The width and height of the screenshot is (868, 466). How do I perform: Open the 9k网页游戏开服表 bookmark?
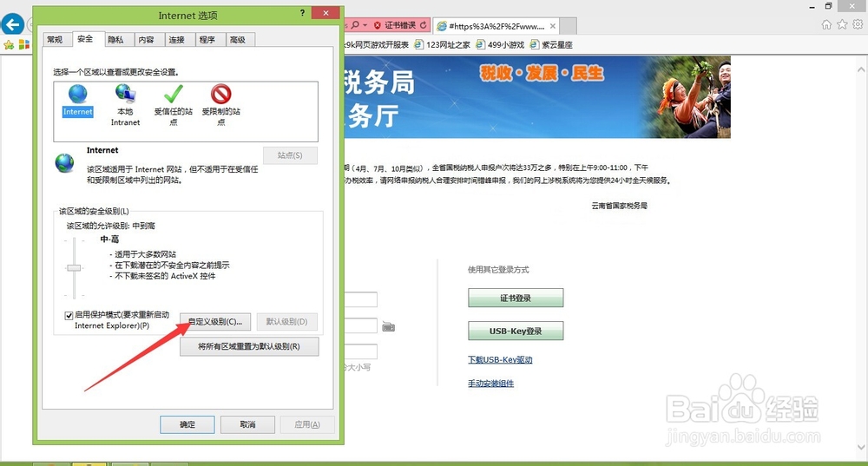(377, 45)
